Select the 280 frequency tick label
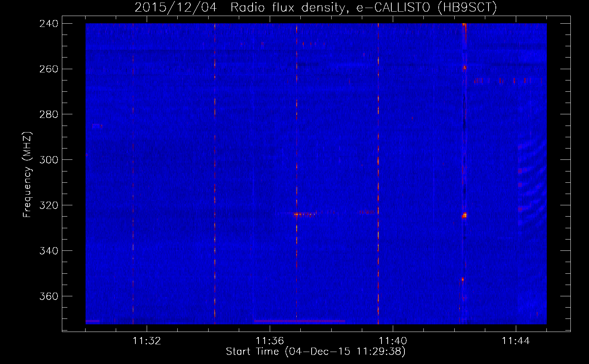Screen dimensions: 589x364 (x=49, y=114)
